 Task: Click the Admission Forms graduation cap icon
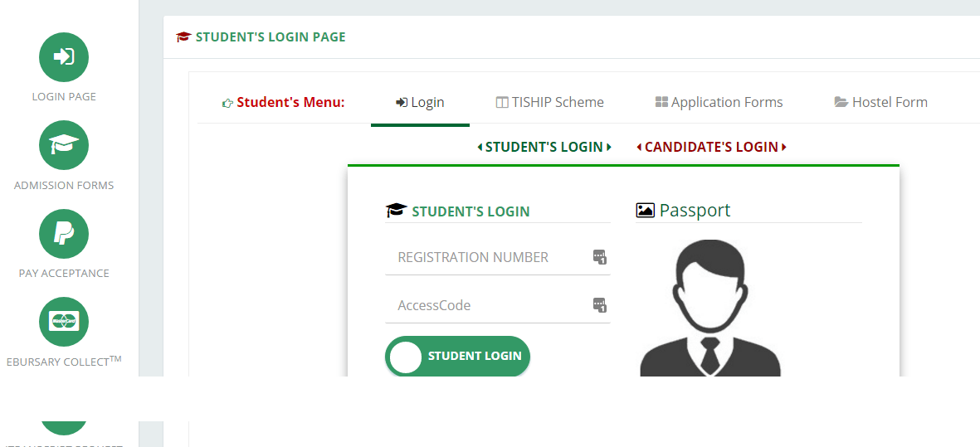(x=64, y=145)
